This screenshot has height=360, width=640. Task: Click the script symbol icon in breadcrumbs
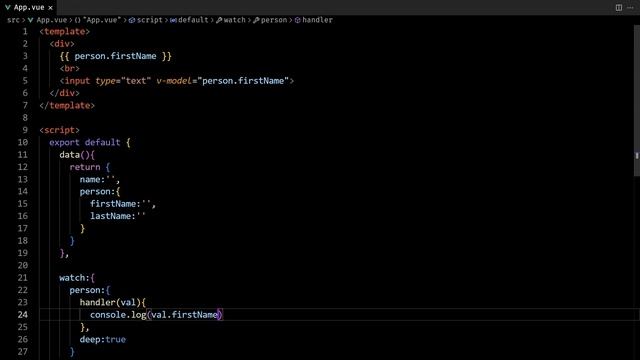pos(132,20)
